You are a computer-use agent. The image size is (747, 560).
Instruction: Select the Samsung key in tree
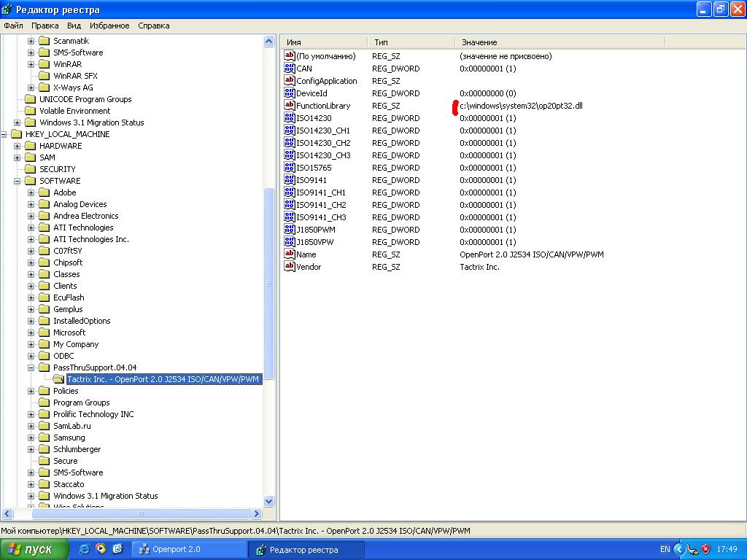(x=69, y=437)
